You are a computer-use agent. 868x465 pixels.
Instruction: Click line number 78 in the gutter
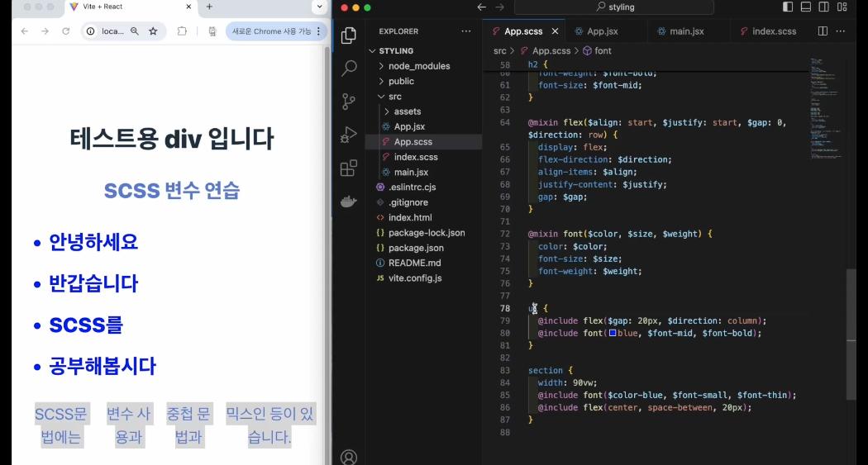pos(505,309)
